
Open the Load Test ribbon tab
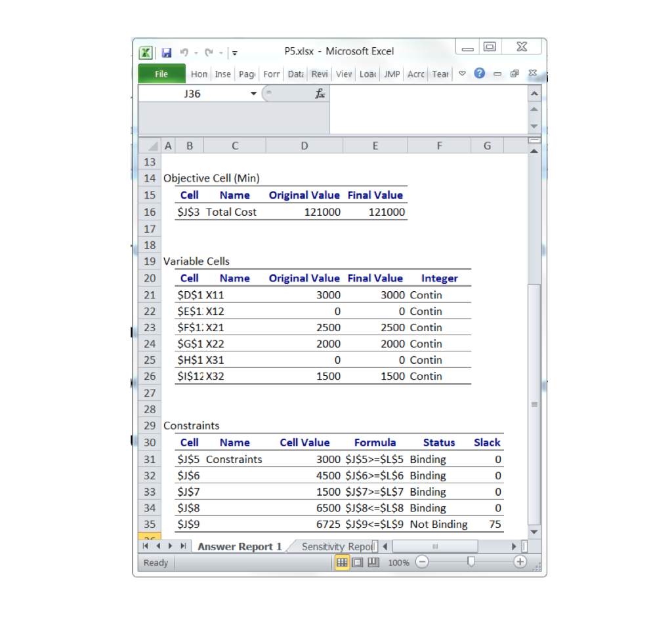coord(367,74)
